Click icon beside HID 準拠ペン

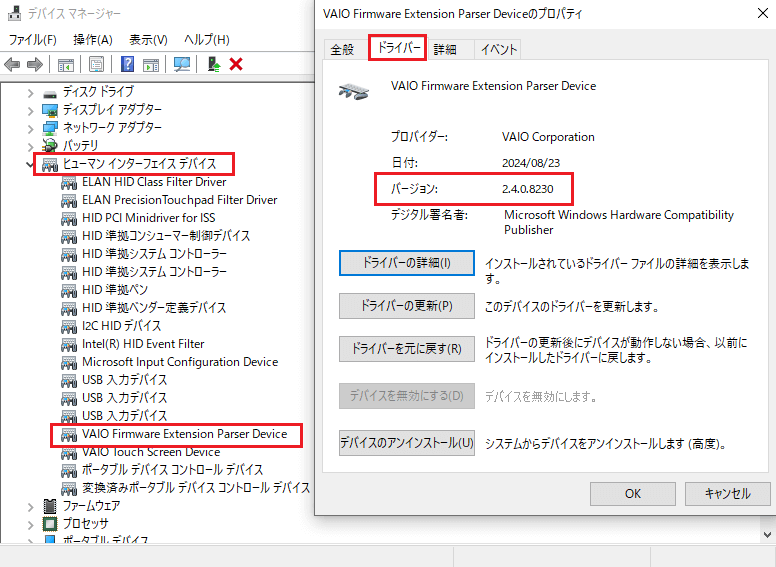coord(69,290)
